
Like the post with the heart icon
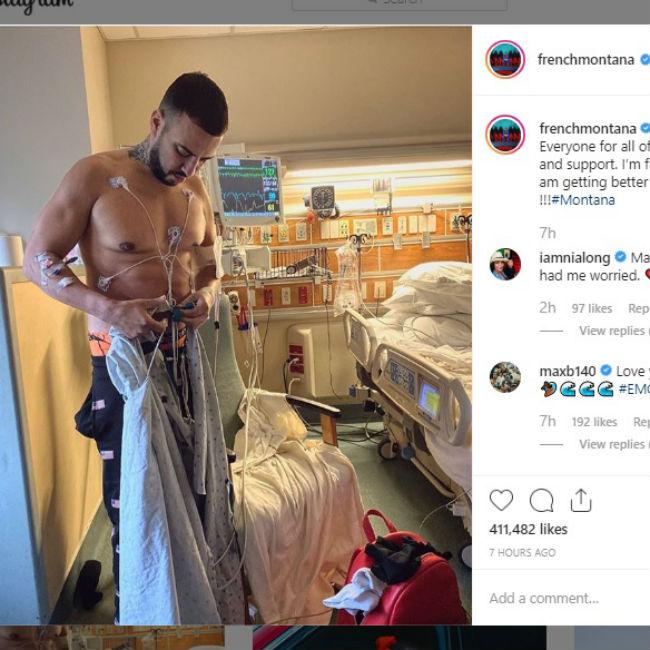(501, 500)
